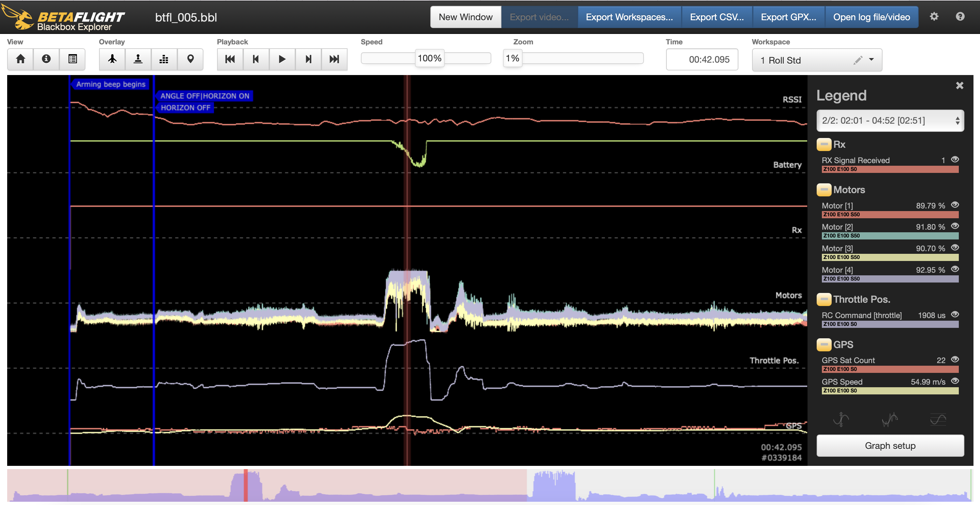980x505 pixels.
Task: Toggle the analyser overlay icon
Action: tap(164, 59)
